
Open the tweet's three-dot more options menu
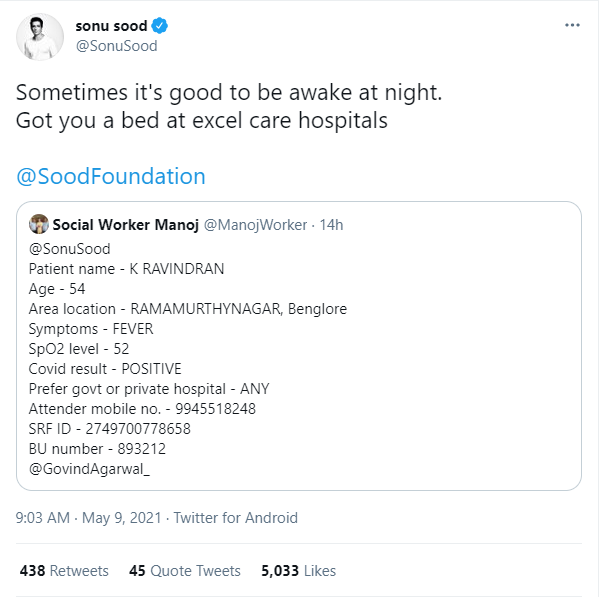click(571, 24)
